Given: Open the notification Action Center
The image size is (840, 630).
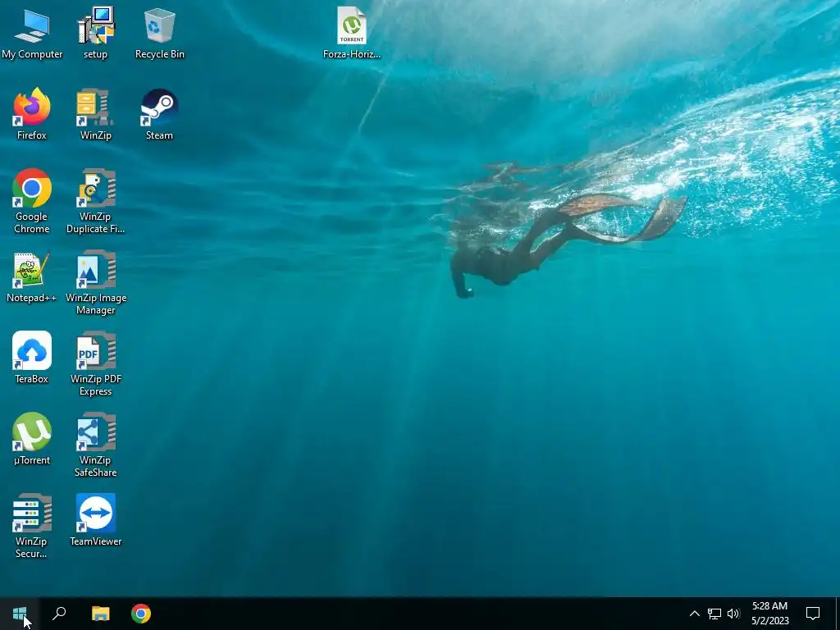Looking at the screenshot, I should coord(813,614).
